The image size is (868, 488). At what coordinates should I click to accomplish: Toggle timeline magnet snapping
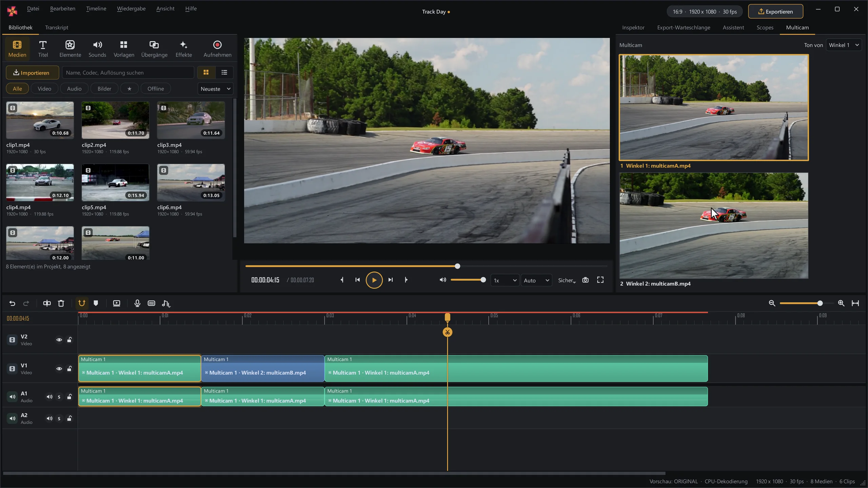click(x=82, y=303)
